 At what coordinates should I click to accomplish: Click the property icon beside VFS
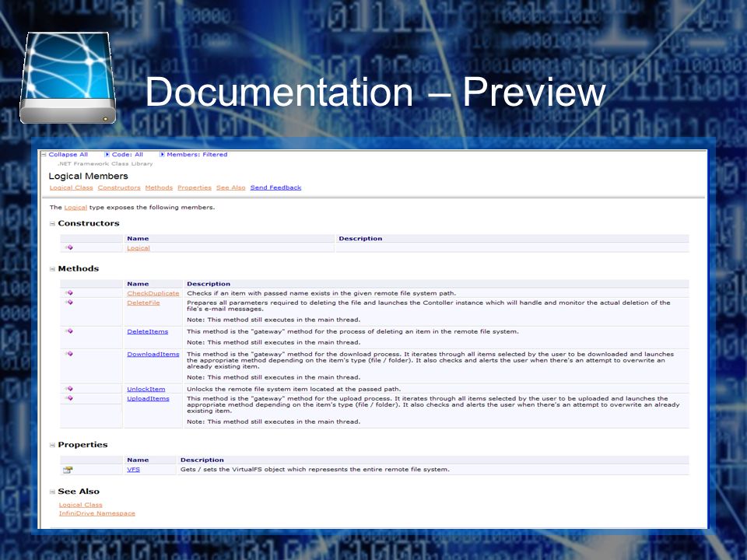[x=68, y=470]
